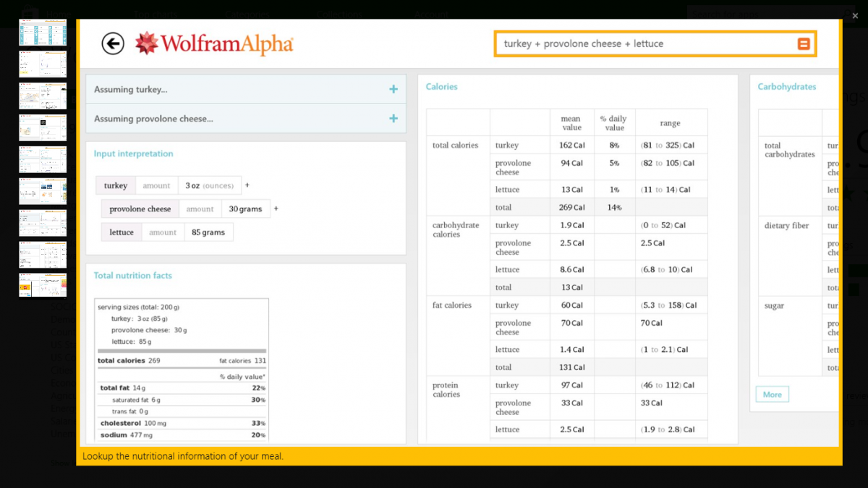Click the 'carbohydrate calories' row label
This screenshot has width=868, height=488.
click(456, 230)
